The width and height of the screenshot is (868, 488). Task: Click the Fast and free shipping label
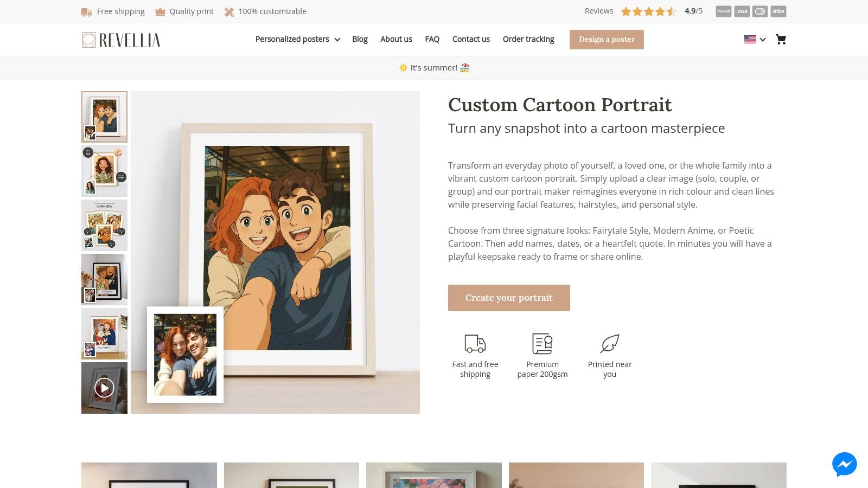point(475,369)
